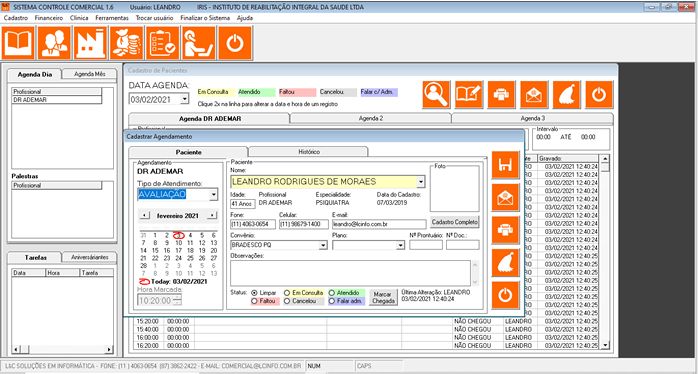This screenshot has width=698, height=374.
Task: Click the Hora Marcada time stepper
Action: point(177,300)
